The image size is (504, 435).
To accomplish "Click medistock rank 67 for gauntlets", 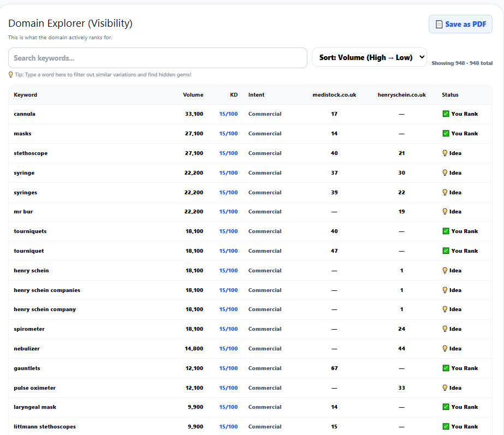I will 334,368.
